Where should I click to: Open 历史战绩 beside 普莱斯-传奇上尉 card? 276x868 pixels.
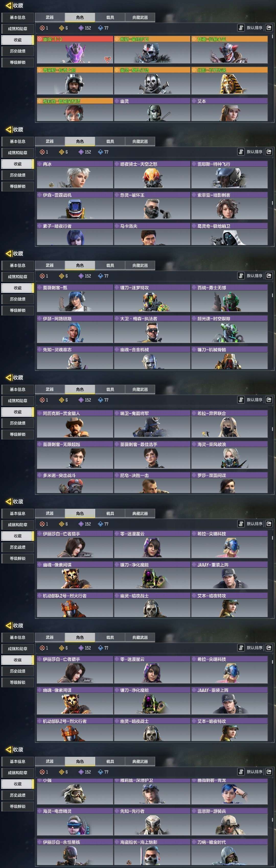18,51
